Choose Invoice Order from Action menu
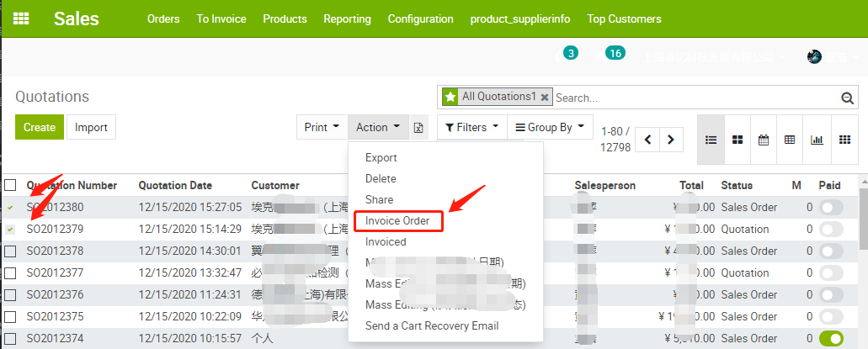Image resolution: width=868 pixels, height=349 pixels. [x=397, y=220]
